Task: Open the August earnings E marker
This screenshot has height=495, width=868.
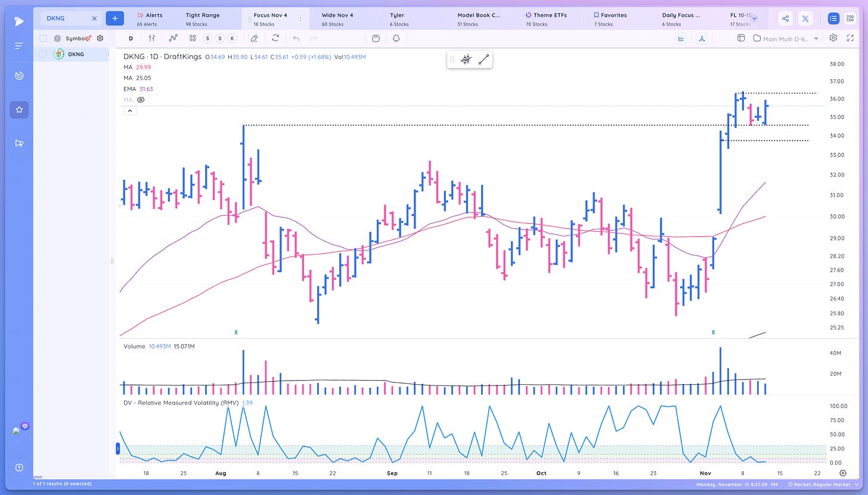Action: (x=236, y=332)
